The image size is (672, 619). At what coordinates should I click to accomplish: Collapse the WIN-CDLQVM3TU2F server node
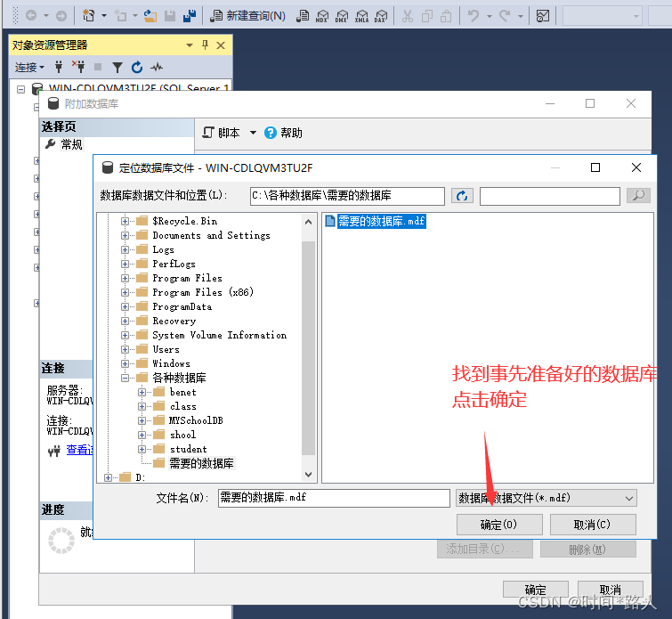coord(20,89)
